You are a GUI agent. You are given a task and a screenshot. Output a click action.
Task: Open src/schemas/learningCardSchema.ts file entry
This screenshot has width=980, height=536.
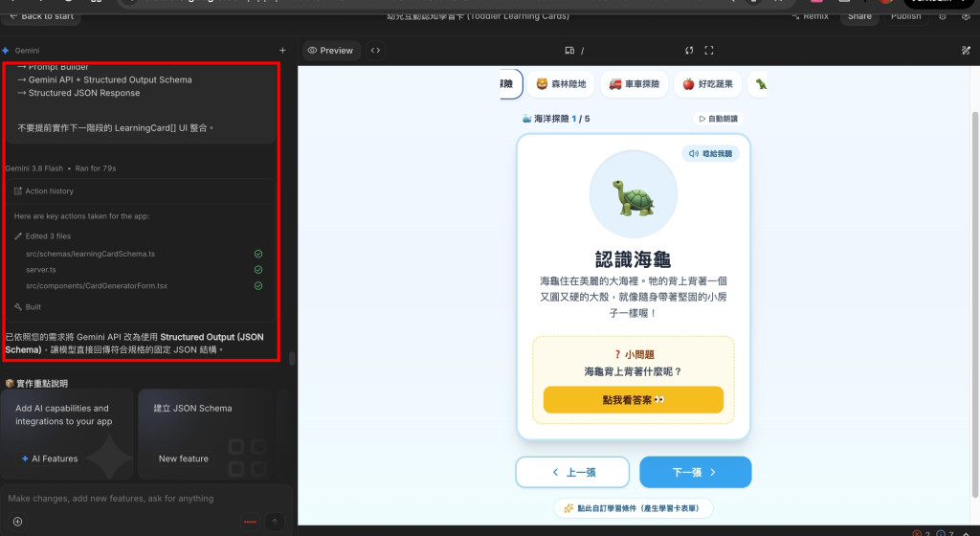[90, 254]
